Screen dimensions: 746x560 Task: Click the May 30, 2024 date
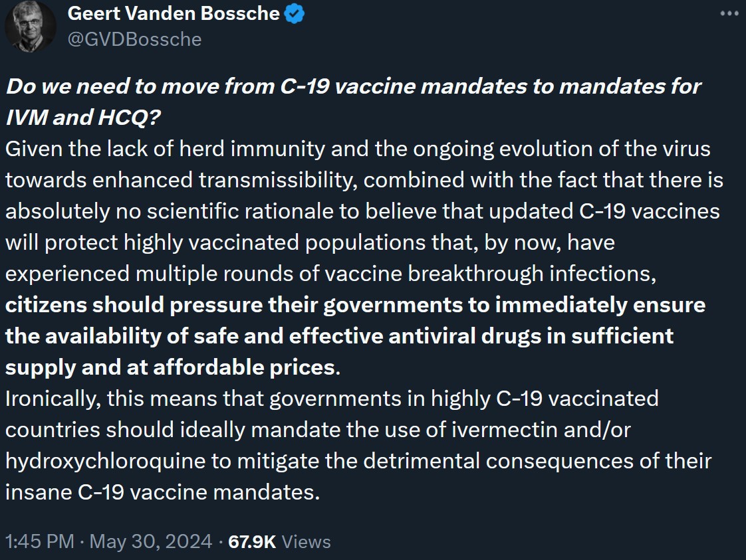[x=151, y=541]
